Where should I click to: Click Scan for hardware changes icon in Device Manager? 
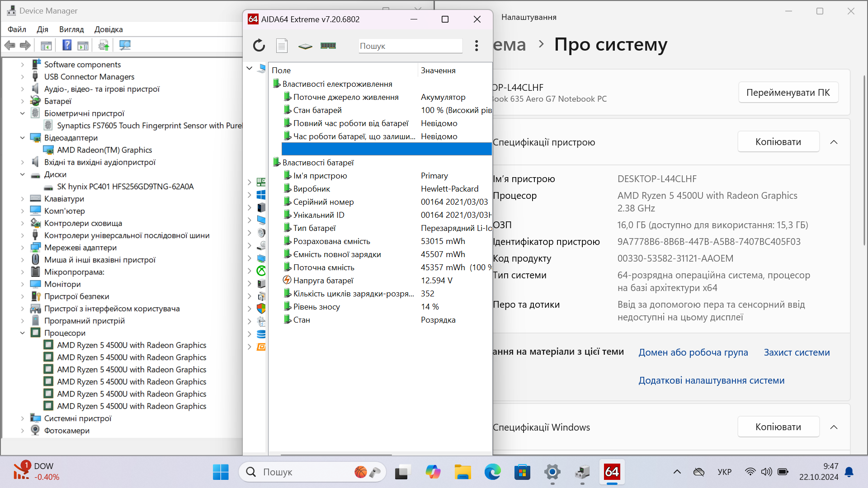coord(125,45)
